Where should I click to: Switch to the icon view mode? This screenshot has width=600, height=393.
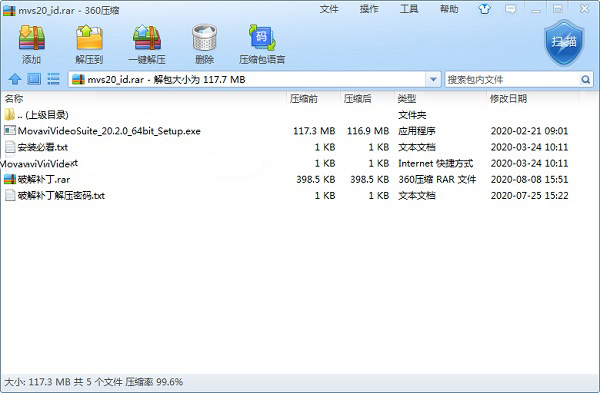click(x=34, y=79)
